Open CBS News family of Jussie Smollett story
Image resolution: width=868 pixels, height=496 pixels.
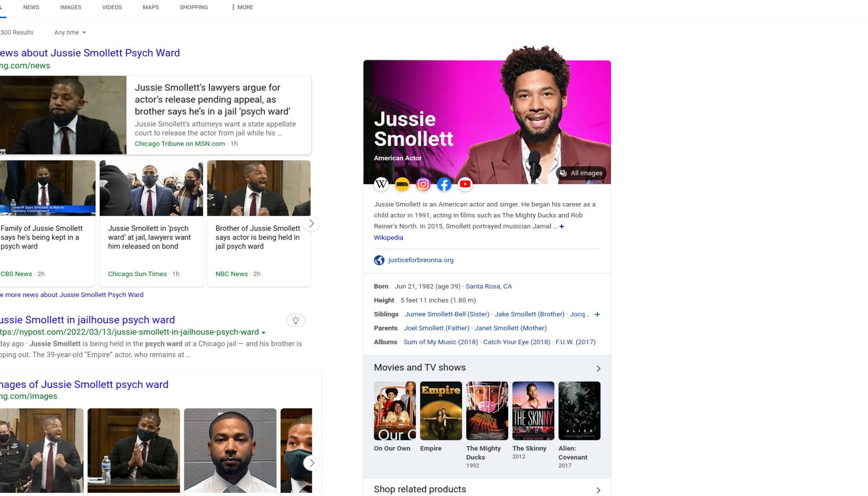pos(42,237)
